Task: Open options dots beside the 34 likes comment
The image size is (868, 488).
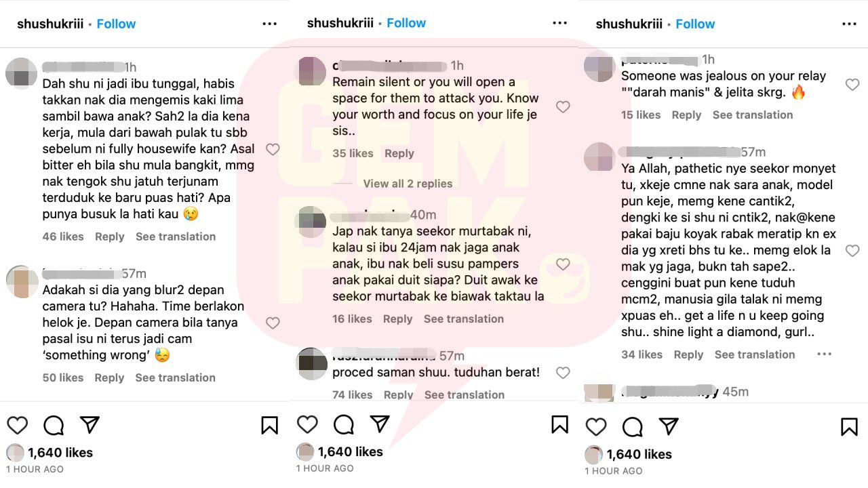Action: [824, 354]
